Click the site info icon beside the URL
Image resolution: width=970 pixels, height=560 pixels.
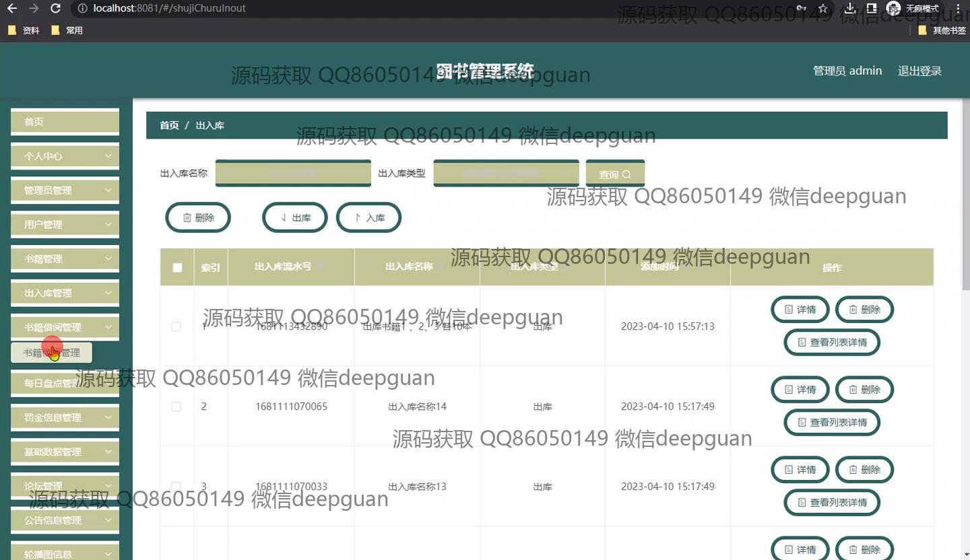point(82,9)
